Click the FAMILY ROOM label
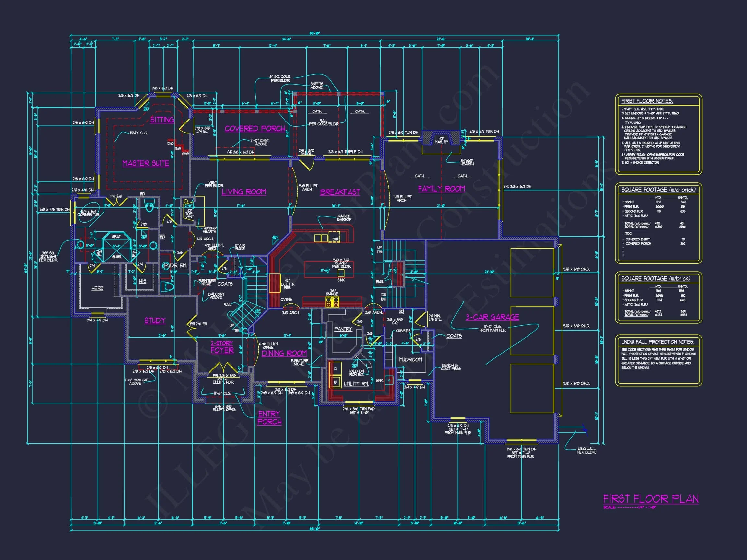This screenshot has width=747, height=560. (441, 189)
